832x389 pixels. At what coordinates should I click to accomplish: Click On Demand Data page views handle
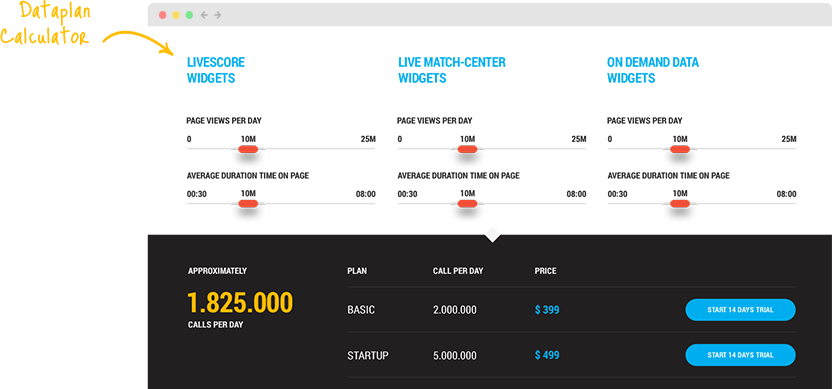point(680,149)
